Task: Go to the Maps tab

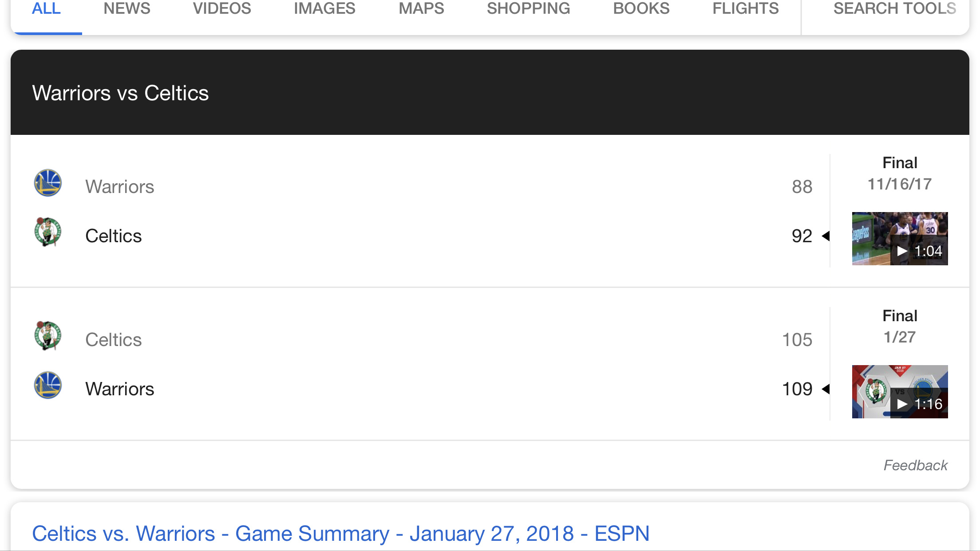Action: (421, 9)
